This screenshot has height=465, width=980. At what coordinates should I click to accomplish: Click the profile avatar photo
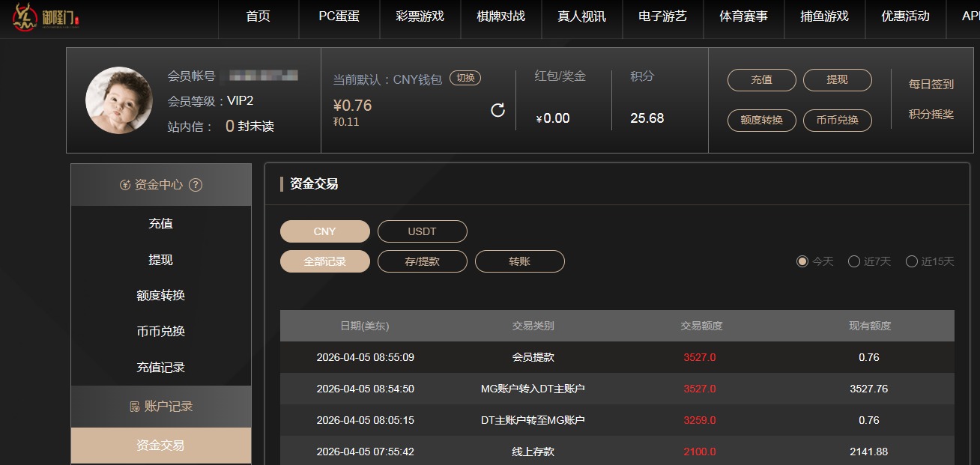[118, 100]
